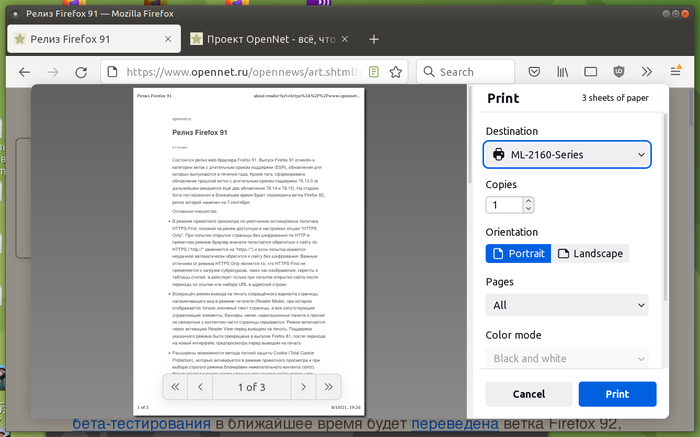Select Portrait orientation
Viewport: 700px width, 437px height.
click(518, 254)
